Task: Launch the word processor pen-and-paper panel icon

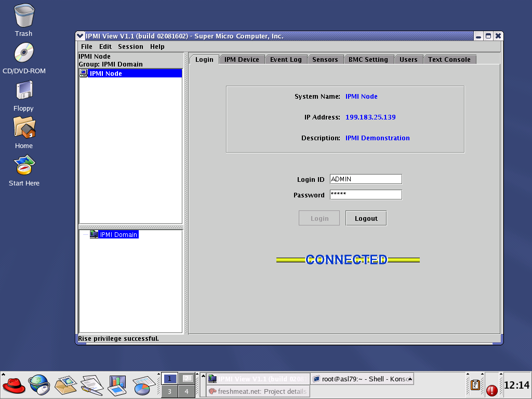Action: (x=92, y=385)
